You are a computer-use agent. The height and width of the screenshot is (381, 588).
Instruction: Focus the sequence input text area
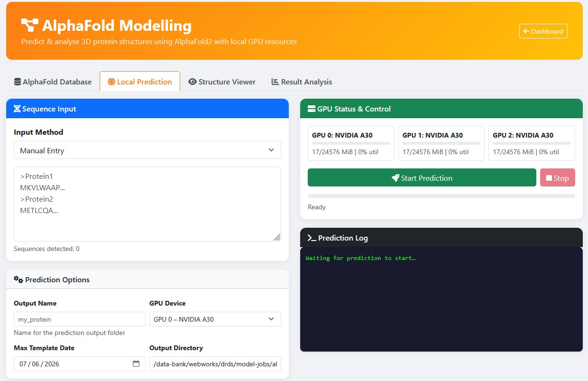[147, 204]
